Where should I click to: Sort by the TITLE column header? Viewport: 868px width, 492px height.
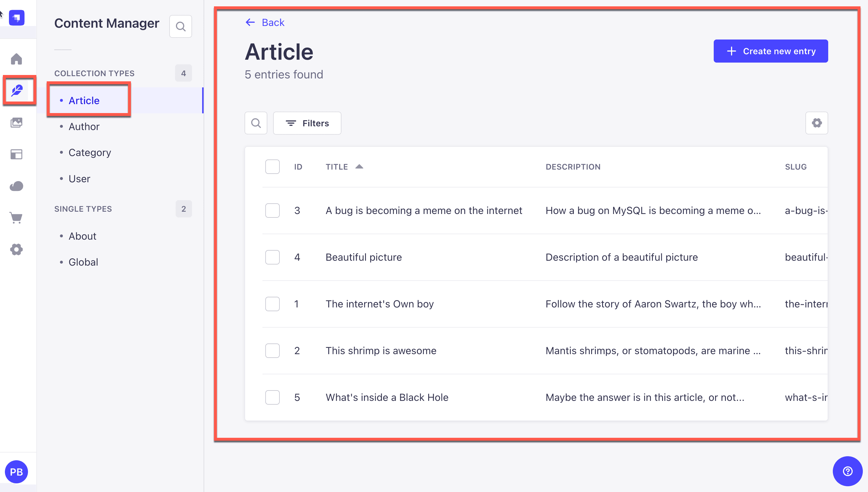[x=337, y=167]
